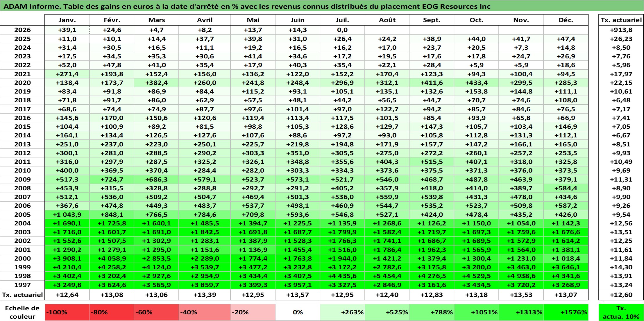Click the +39,1 cell for Janv. 2026
The width and height of the screenshot is (644, 321).
[67, 30]
